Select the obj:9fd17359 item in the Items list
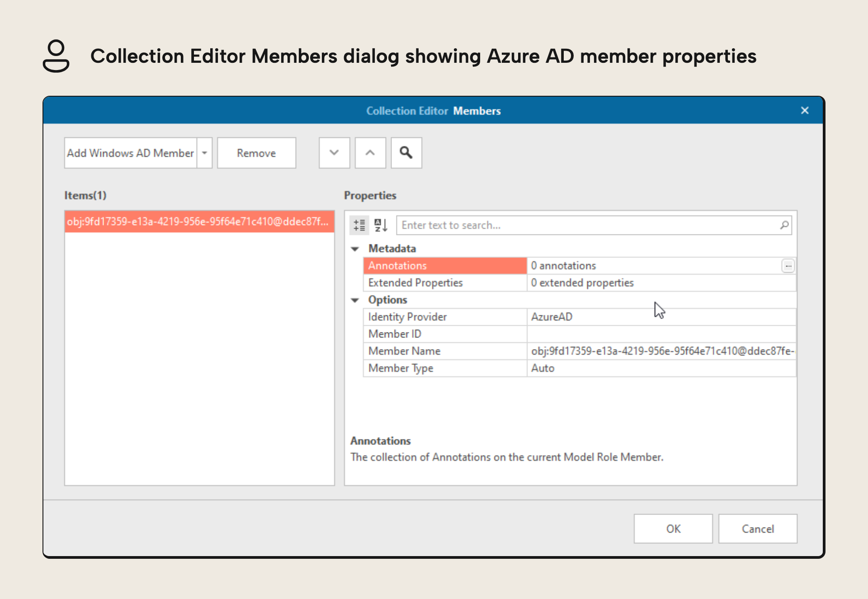The height and width of the screenshot is (599, 868). [x=199, y=221]
